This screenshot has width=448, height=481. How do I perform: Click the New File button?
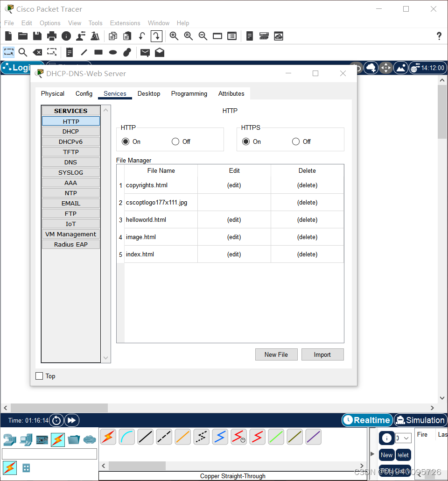click(x=276, y=354)
